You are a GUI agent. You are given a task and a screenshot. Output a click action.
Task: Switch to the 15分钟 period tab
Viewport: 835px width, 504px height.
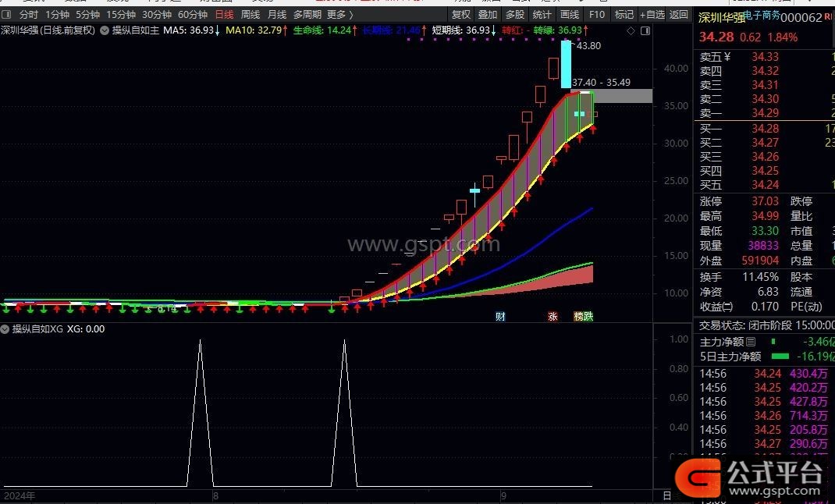coord(121,14)
